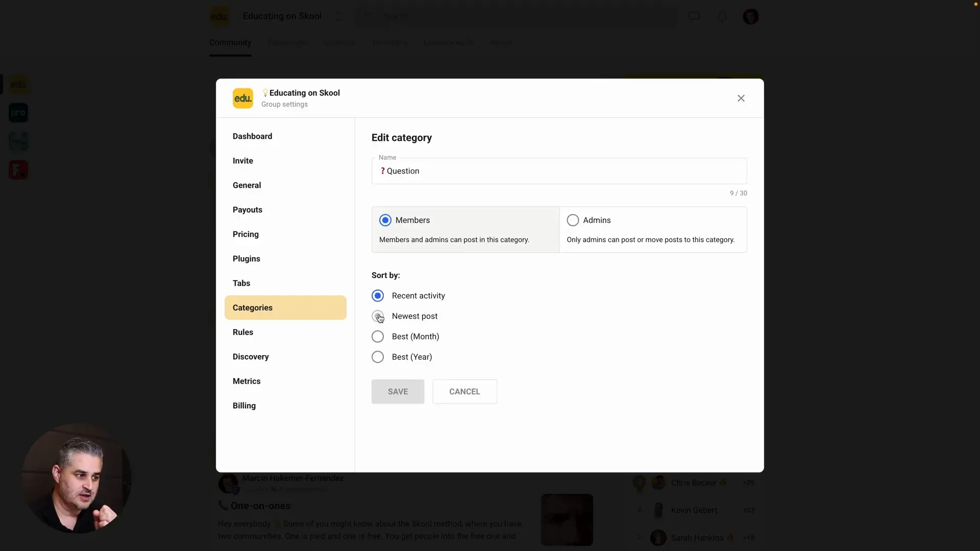Click the SAVE button
Viewport: 980px width, 551px height.
tap(398, 391)
